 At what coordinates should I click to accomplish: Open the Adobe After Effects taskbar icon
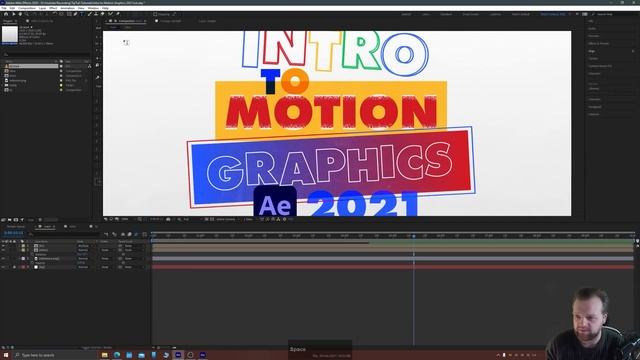[x=178, y=355]
